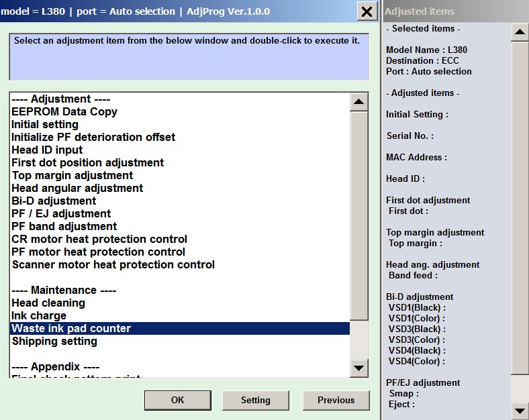
Task: Click the Adjusted items panel scrollbar thumb
Action: coord(520,208)
